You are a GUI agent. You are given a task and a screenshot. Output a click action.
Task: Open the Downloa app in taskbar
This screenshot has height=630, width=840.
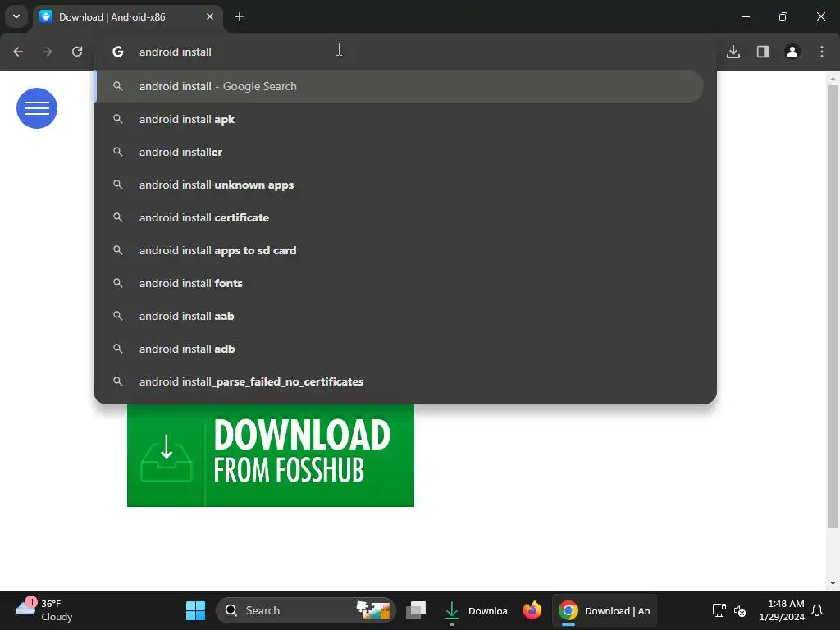click(475, 610)
